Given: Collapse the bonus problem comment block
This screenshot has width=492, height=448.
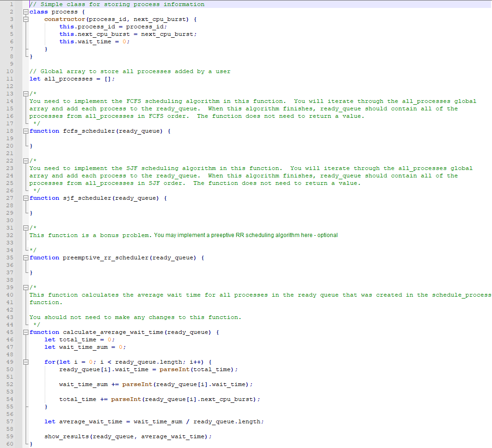Looking at the screenshot, I should pyautogui.click(x=25, y=228).
